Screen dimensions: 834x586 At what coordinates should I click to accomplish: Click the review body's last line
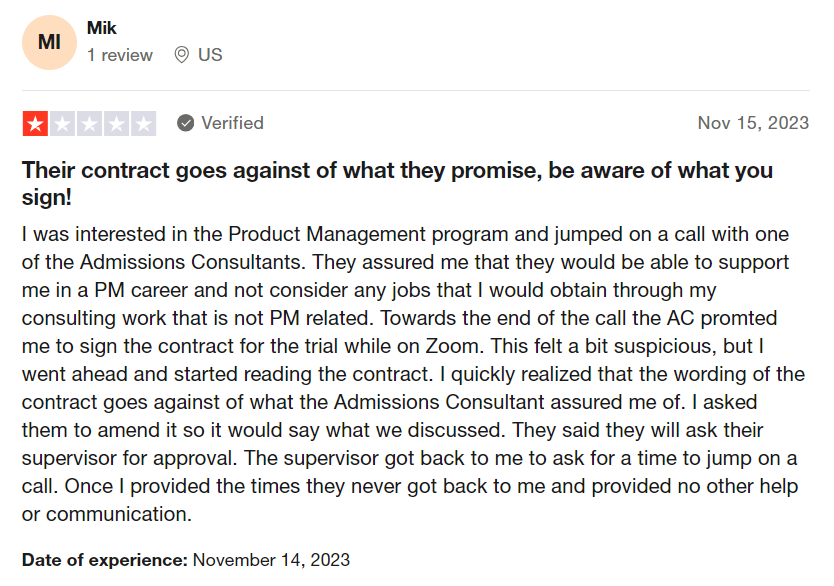[x=107, y=514]
